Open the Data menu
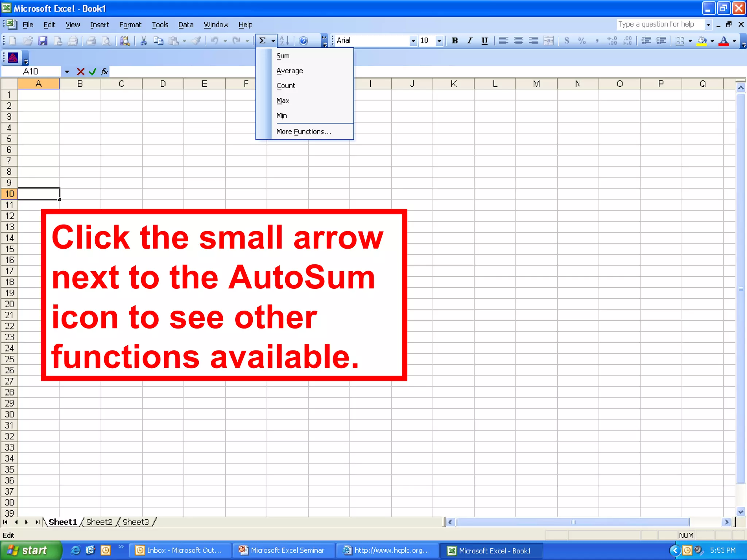 click(186, 24)
